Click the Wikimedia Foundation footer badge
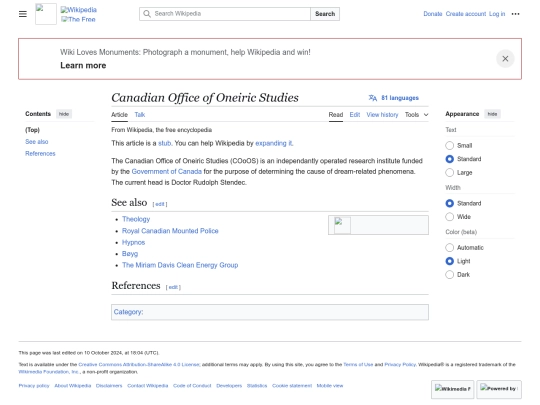Screen dimensions: 540x405 (453, 389)
